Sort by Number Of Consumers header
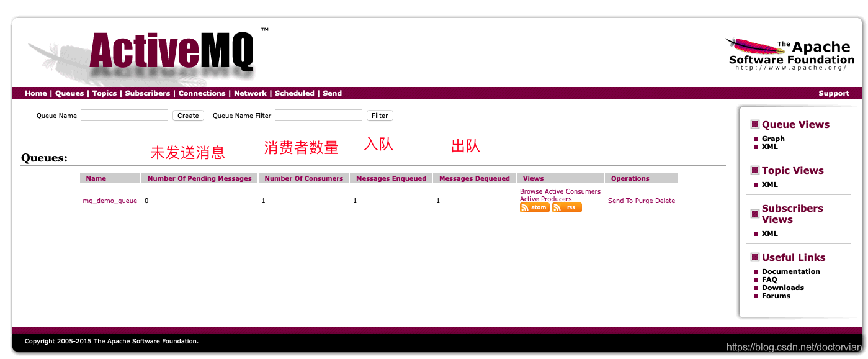Viewport: 868px width, 359px height. click(304, 178)
